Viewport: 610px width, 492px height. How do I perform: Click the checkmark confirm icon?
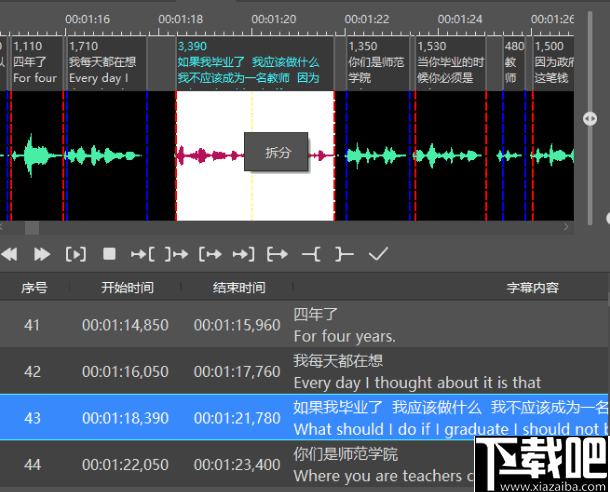378,254
